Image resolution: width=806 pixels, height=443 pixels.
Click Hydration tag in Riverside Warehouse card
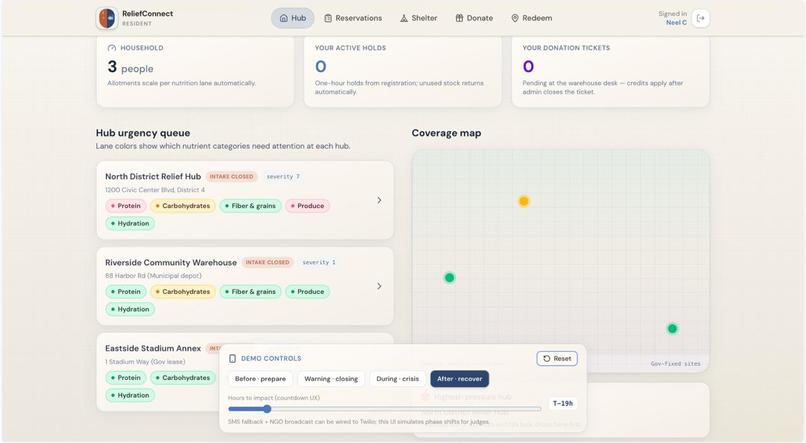pos(130,309)
